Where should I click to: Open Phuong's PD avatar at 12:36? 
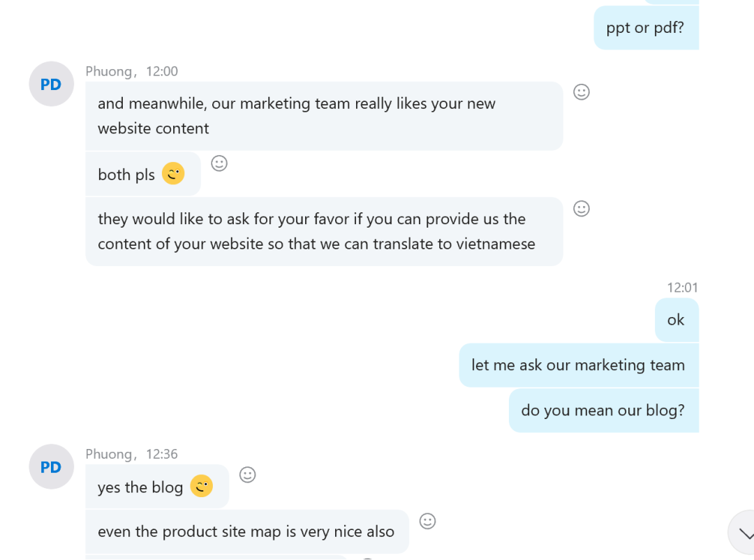(x=52, y=466)
